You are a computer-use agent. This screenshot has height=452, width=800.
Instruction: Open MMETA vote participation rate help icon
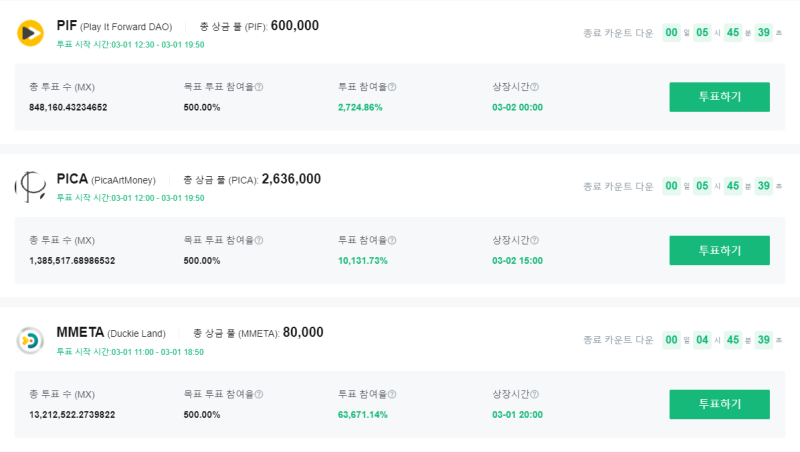tap(392, 394)
